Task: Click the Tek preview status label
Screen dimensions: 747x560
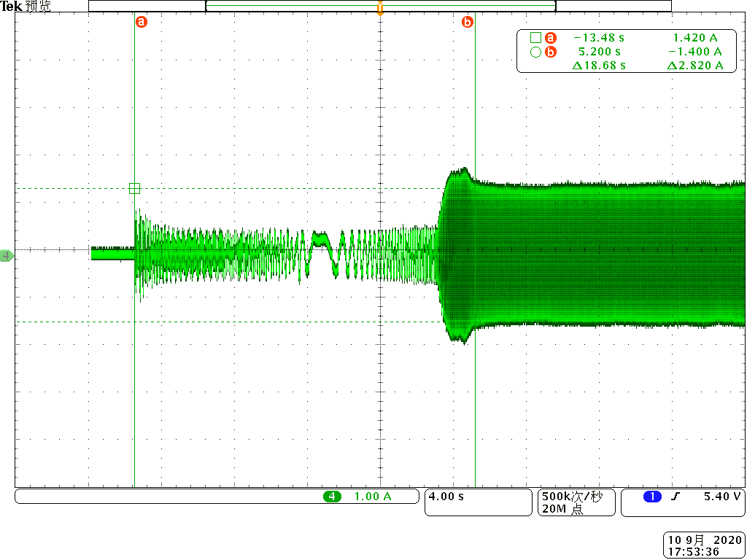Action: [26, 6]
